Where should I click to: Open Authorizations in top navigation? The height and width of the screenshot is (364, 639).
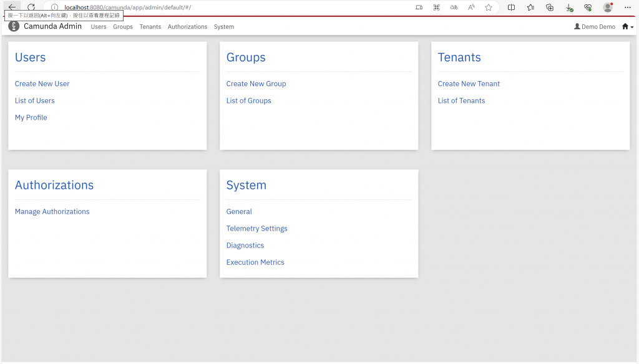tap(187, 26)
